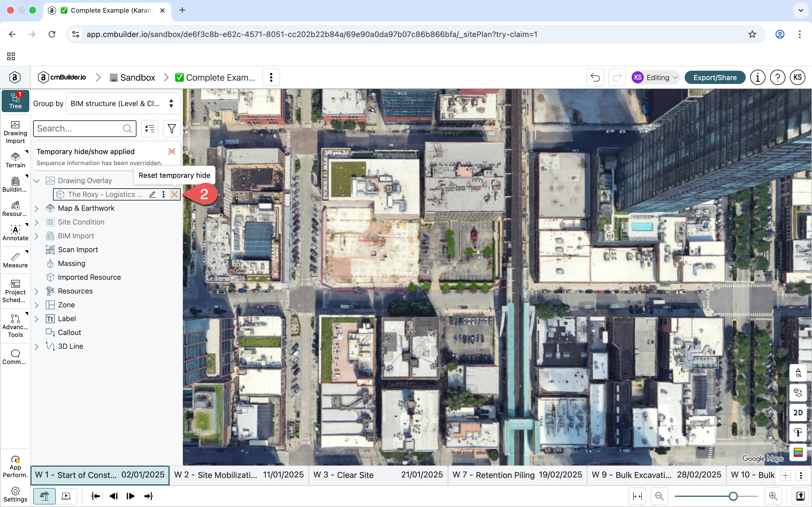Zoom out the timeline magnifier
The width and height of the screenshot is (812, 507).
click(659, 496)
